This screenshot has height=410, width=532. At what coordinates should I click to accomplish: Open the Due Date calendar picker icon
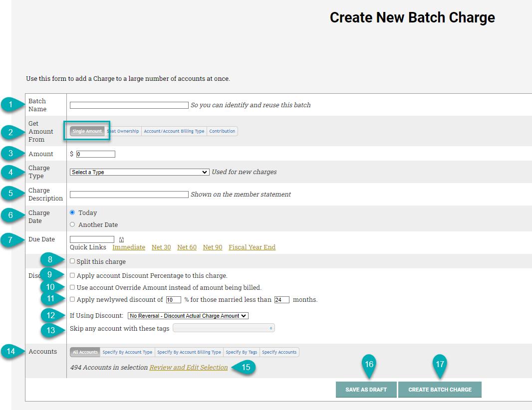(x=121, y=238)
